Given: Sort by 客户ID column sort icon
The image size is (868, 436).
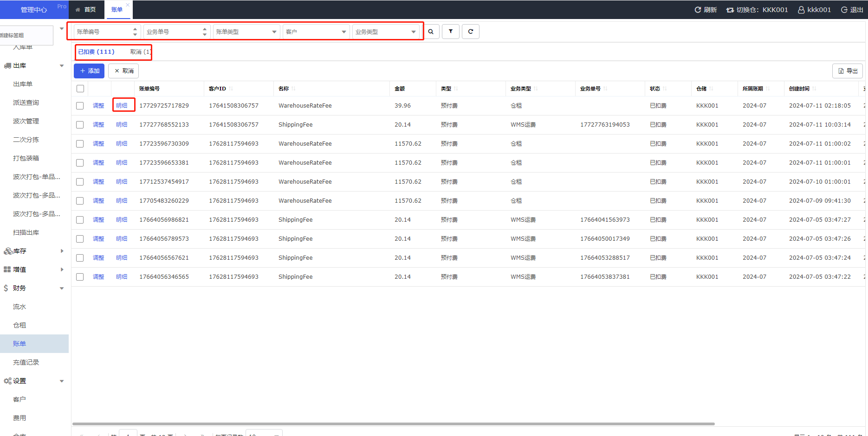Looking at the screenshot, I should (x=231, y=89).
